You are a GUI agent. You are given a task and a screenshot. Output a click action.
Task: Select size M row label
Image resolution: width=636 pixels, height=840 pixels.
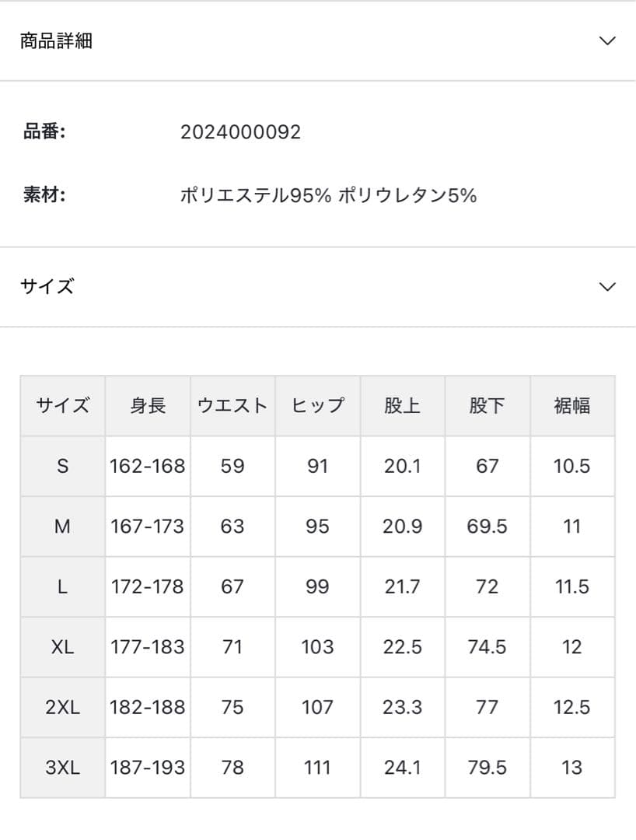61,526
